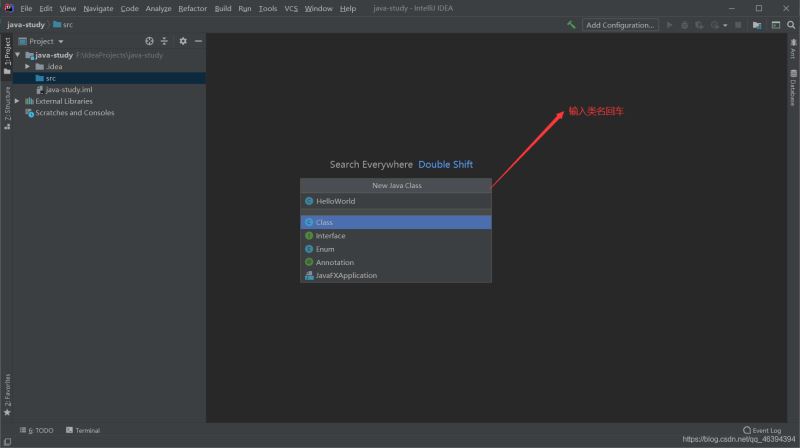Select Interface in New Java Class list

330,236
